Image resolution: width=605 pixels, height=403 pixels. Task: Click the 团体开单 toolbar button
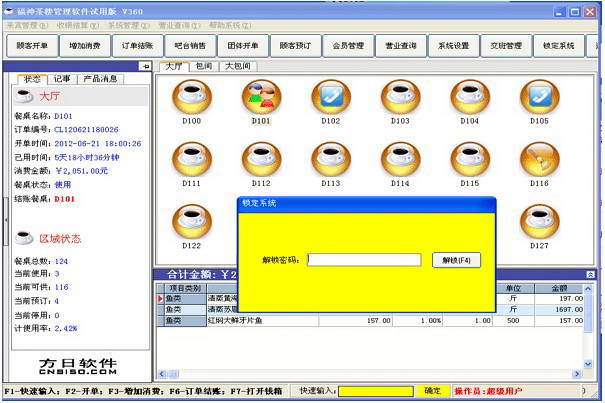[x=243, y=46]
